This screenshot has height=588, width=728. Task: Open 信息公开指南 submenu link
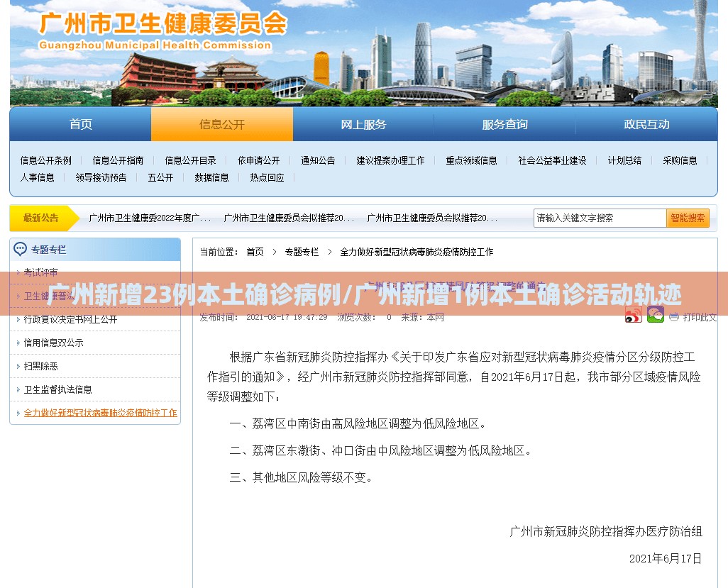click(x=118, y=160)
